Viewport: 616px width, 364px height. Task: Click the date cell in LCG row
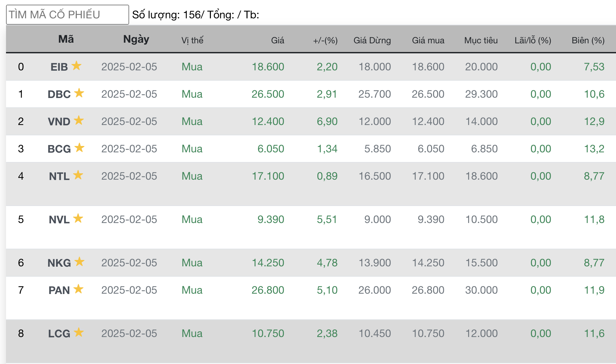click(129, 333)
